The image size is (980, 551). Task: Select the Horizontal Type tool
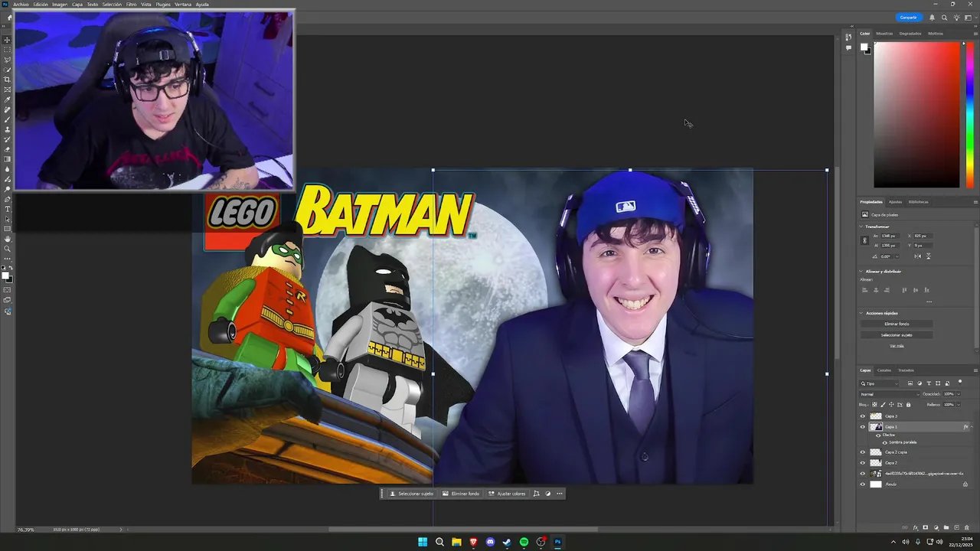point(8,209)
